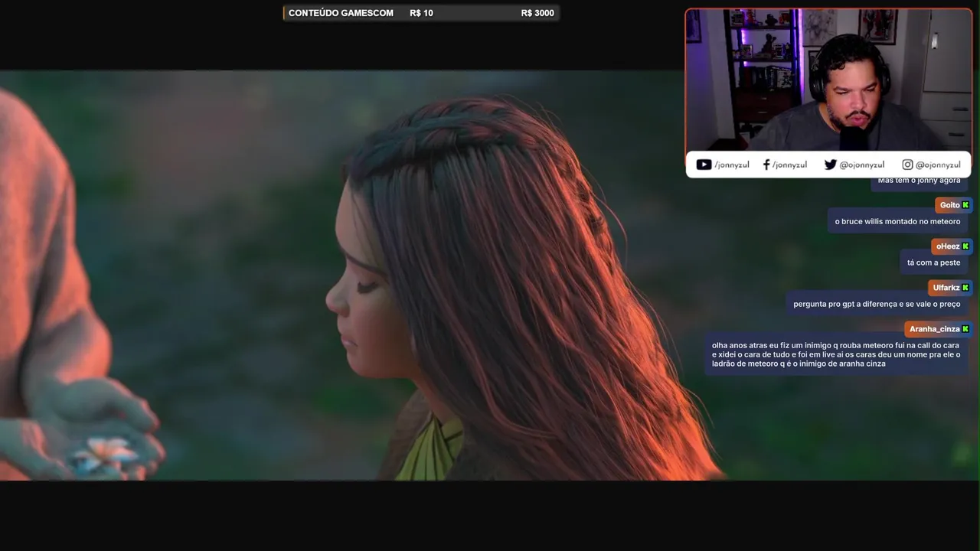Screen dimensions: 980x551
Task: Click the Instagram icon in social bar
Action: pos(907,165)
